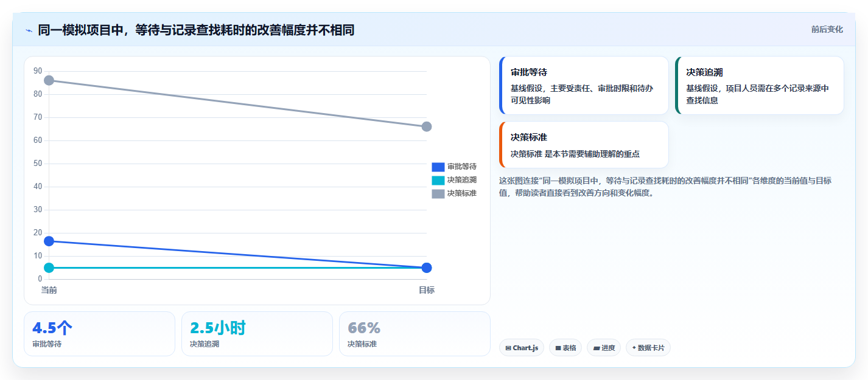
Task: Click the 数据卡片 tag chip
Action: 648,348
